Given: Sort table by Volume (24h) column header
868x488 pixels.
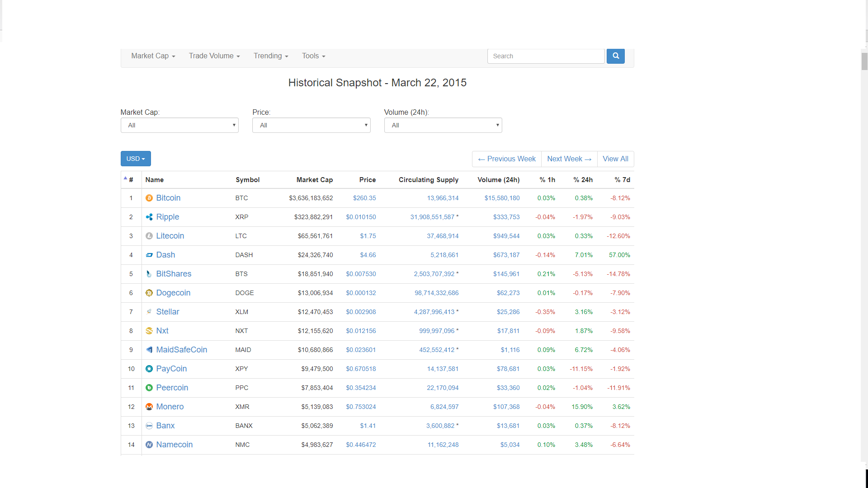Looking at the screenshot, I should (x=499, y=180).
